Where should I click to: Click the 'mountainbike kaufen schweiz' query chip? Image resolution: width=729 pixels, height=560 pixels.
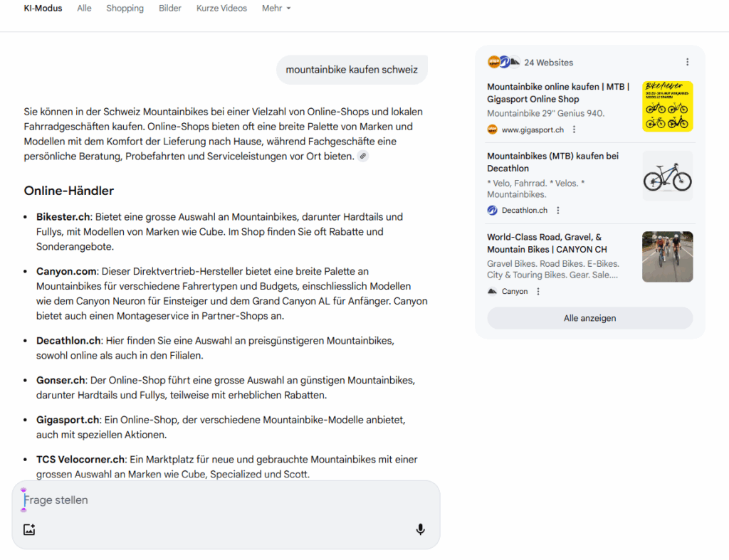[352, 70]
